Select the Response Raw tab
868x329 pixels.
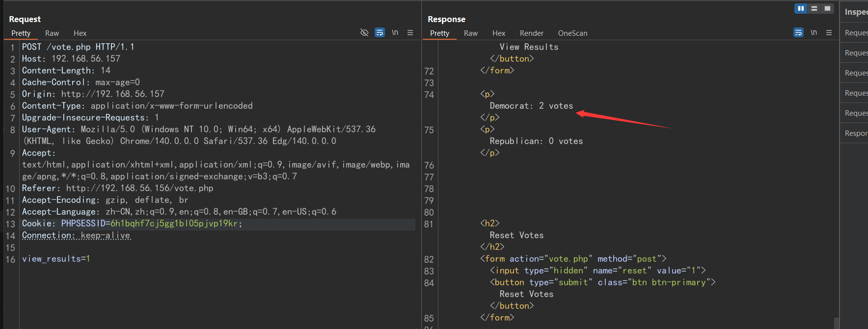click(x=471, y=33)
